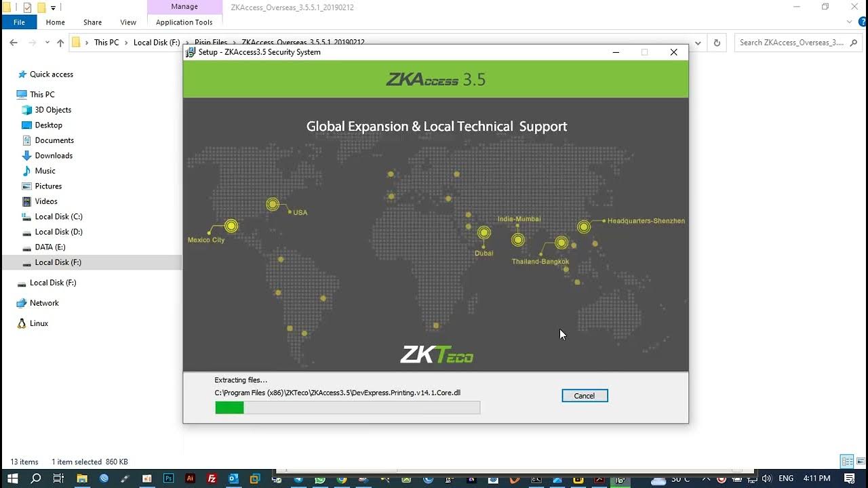The width and height of the screenshot is (868, 488).
Task: Select Network in navigation pane
Action: coord(44,303)
